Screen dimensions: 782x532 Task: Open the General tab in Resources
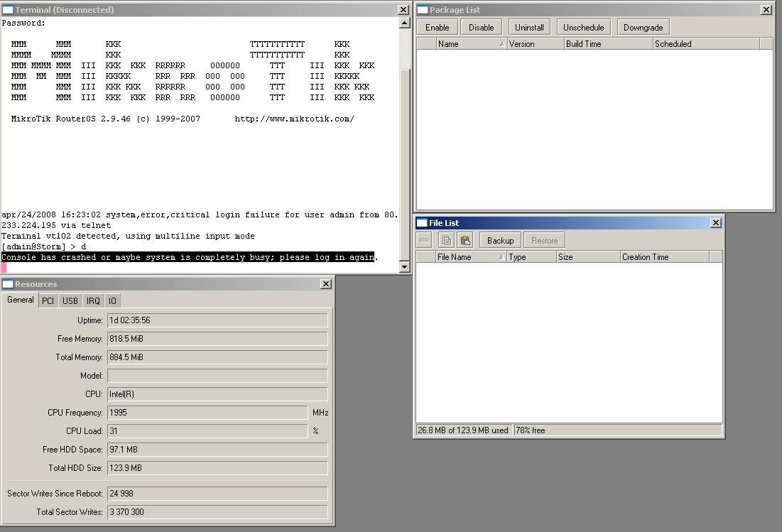point(21,300)
